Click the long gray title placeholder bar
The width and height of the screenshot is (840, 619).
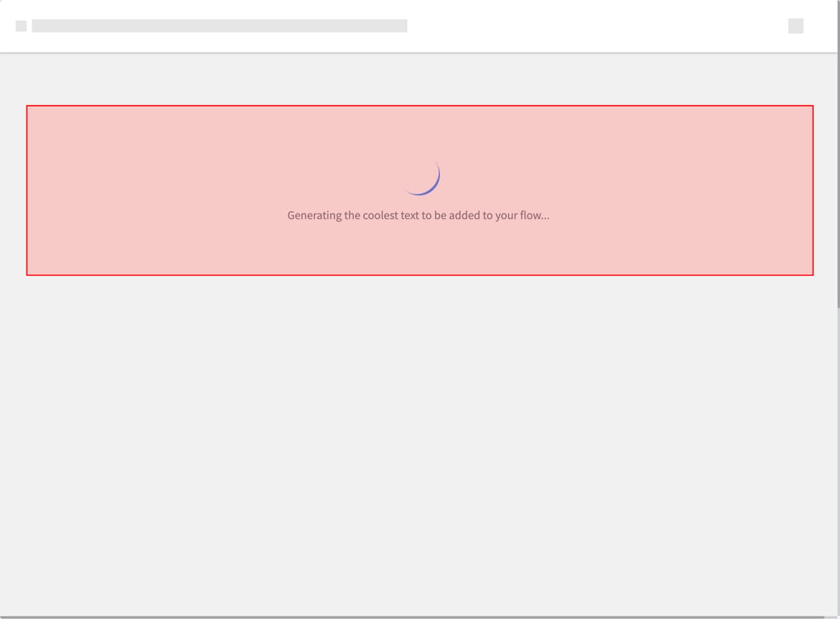[219, 26]
